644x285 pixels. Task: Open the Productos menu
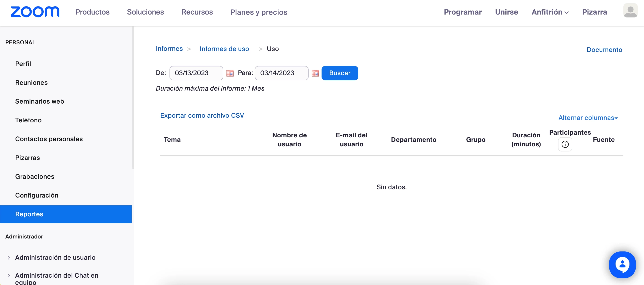click(92, 12)
